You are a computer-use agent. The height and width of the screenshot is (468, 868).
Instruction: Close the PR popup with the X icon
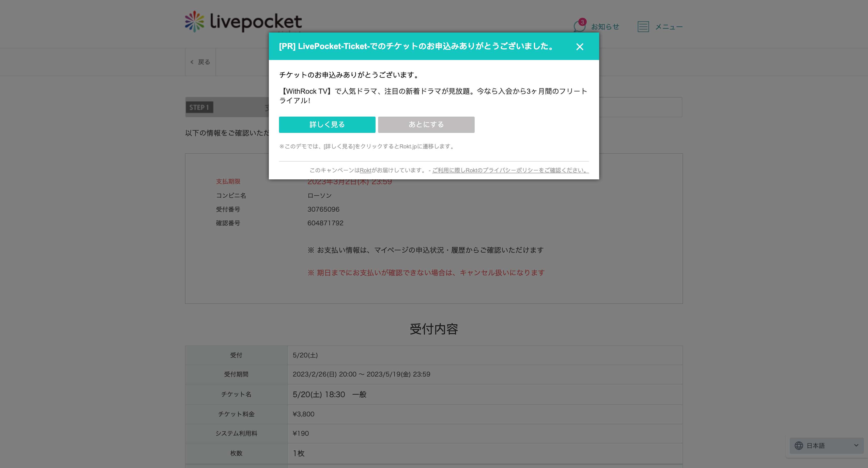580,46
